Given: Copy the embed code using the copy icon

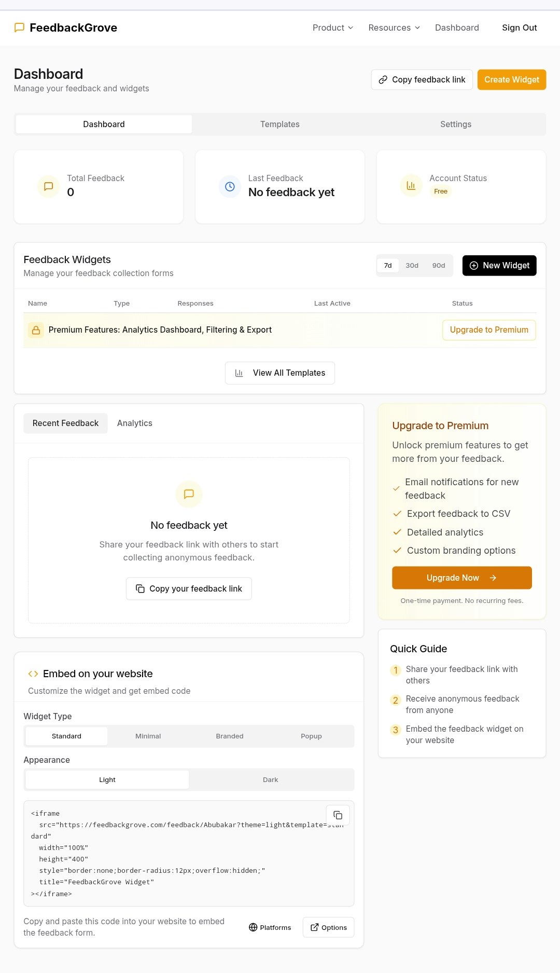Looking at the screenshot, I should [x=338, y=815].
